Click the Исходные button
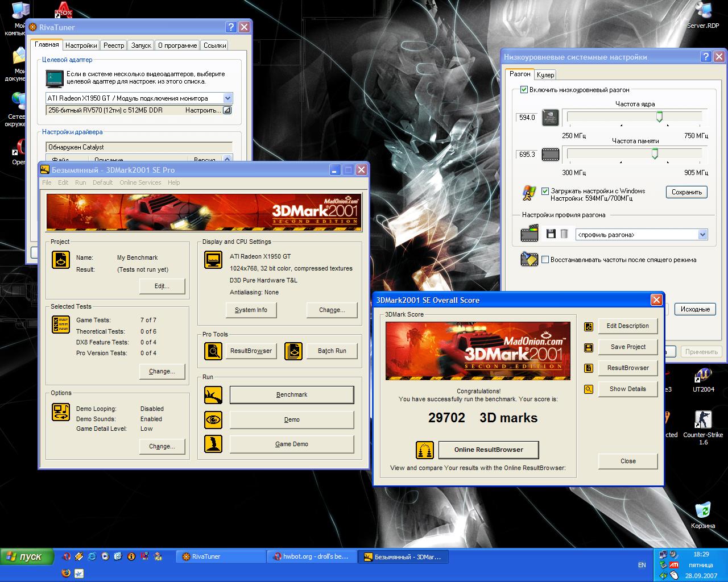 (695, 309)
